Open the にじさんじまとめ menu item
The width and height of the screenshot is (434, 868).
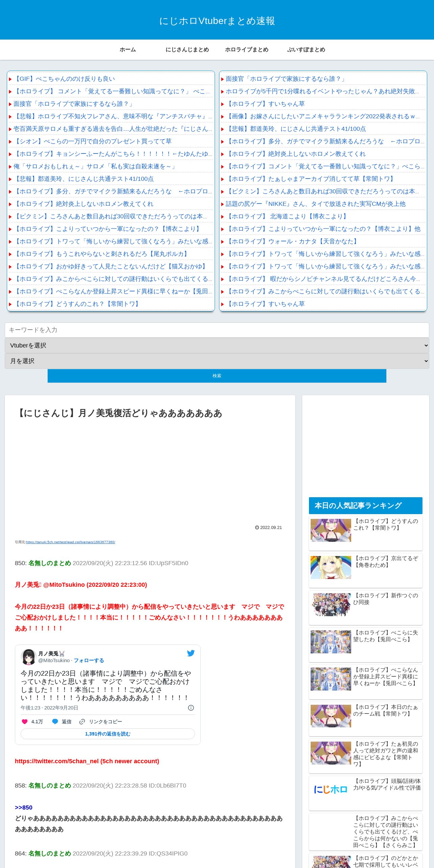coord(187,50)
